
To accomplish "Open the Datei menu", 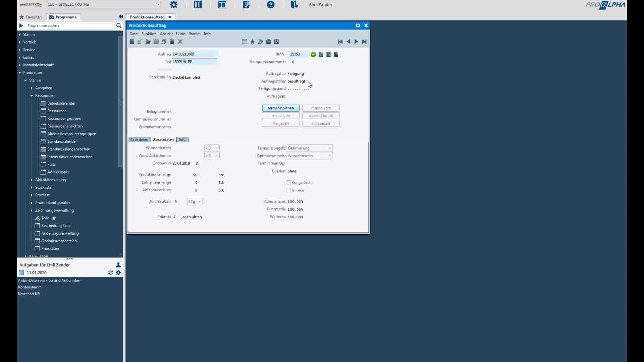I will click(134, 34).
